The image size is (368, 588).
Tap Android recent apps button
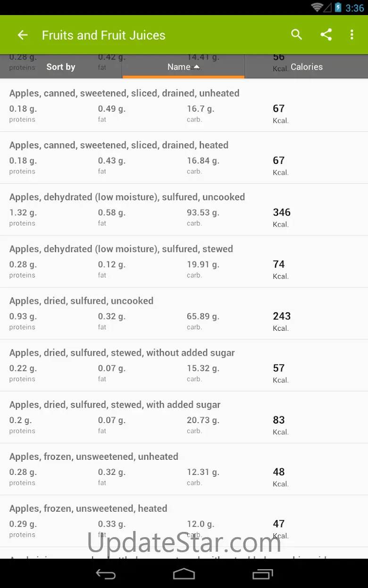pyautogui.click(x=262, y=574)
